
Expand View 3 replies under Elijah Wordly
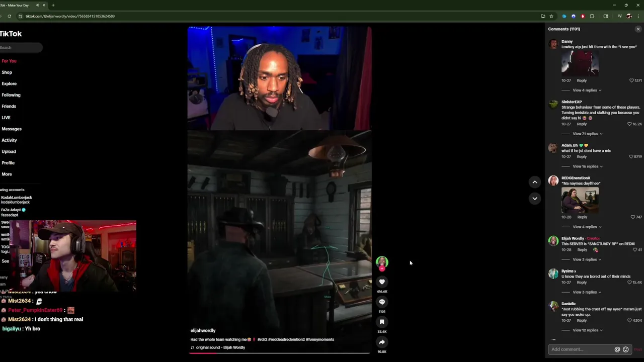[x=587, y=260]
